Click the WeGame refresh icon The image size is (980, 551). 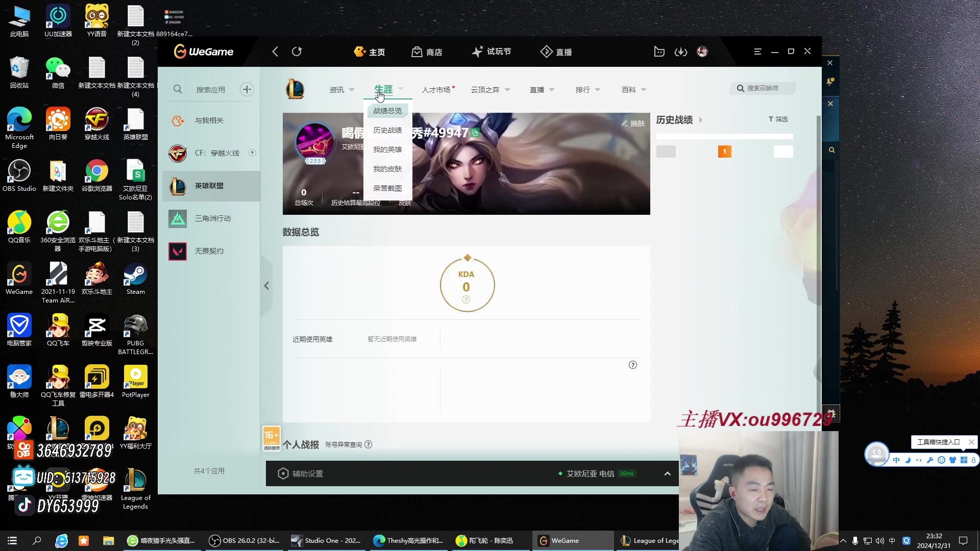[297, 52]
